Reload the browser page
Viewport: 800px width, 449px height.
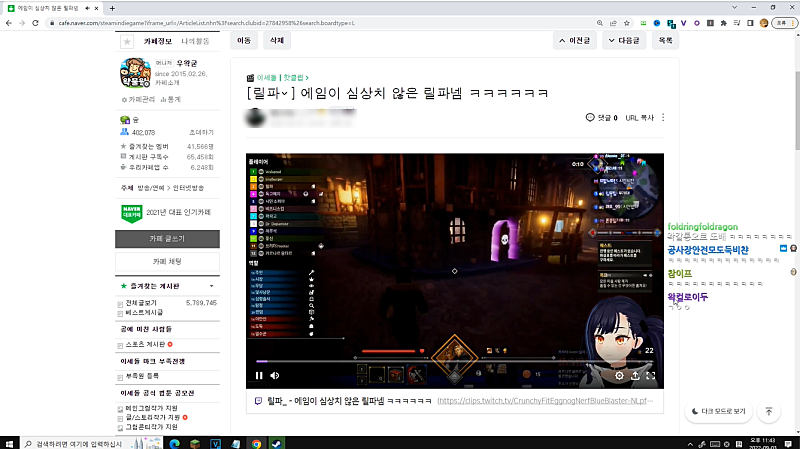point(35,23)
